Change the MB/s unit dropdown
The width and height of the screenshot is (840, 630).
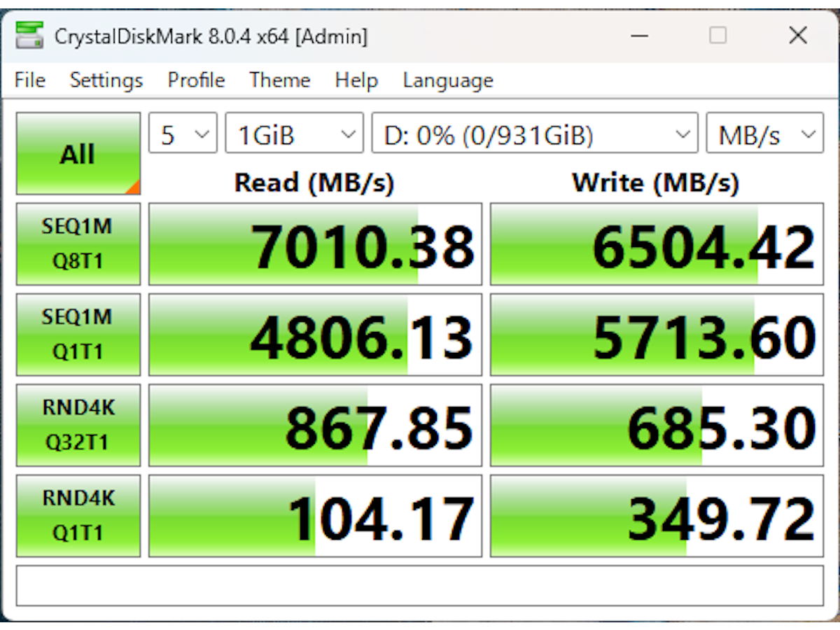tap(764, 134)
